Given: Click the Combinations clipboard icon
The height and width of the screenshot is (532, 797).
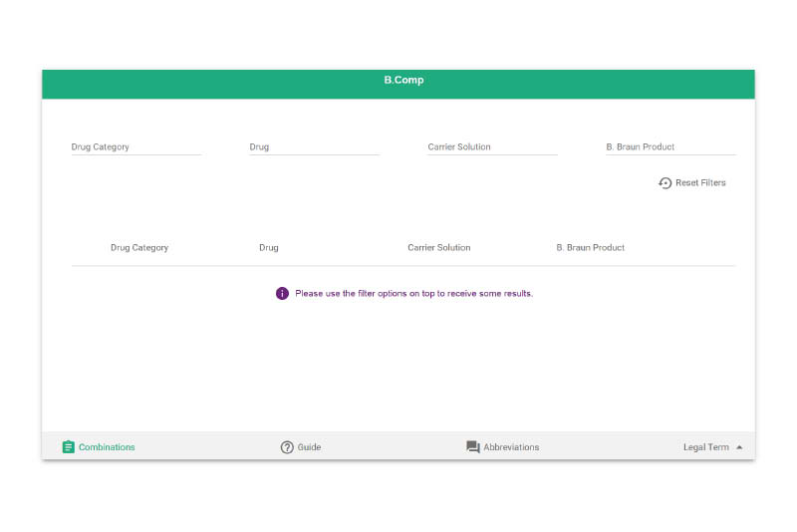Looking at the screenshot, I should 68,446.
